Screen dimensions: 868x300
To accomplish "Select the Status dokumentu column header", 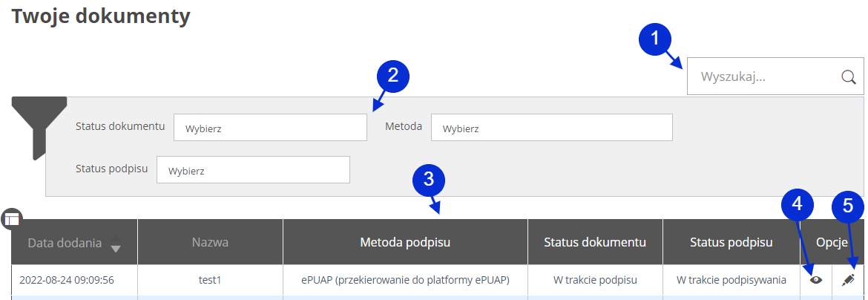I will click(x=595, y=242).
